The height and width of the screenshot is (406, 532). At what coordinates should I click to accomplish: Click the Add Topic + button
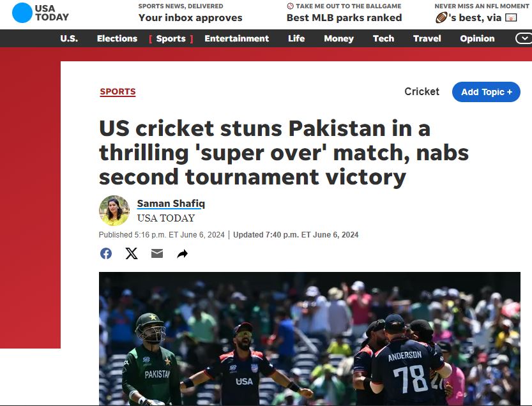[x=486, y=92]
